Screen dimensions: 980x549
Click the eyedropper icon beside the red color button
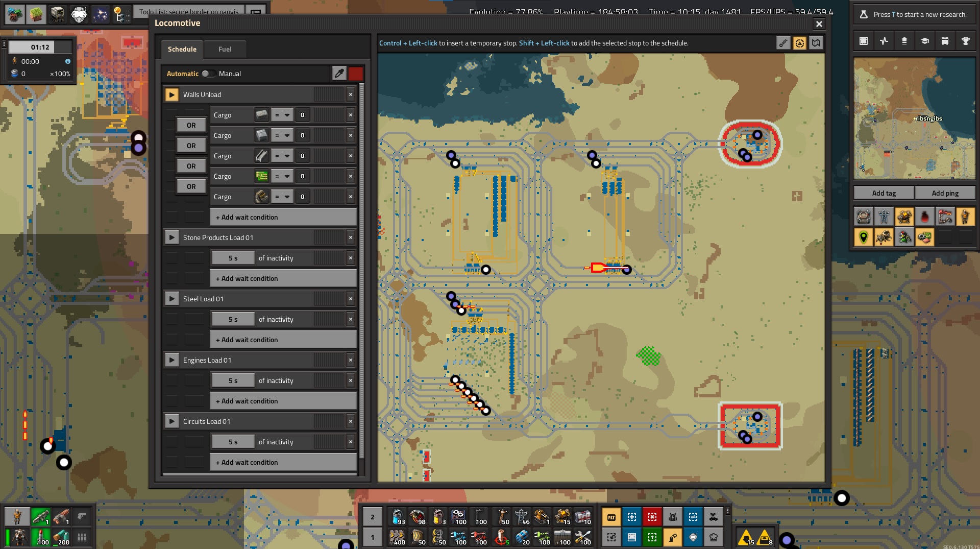[x=339, y=74]
